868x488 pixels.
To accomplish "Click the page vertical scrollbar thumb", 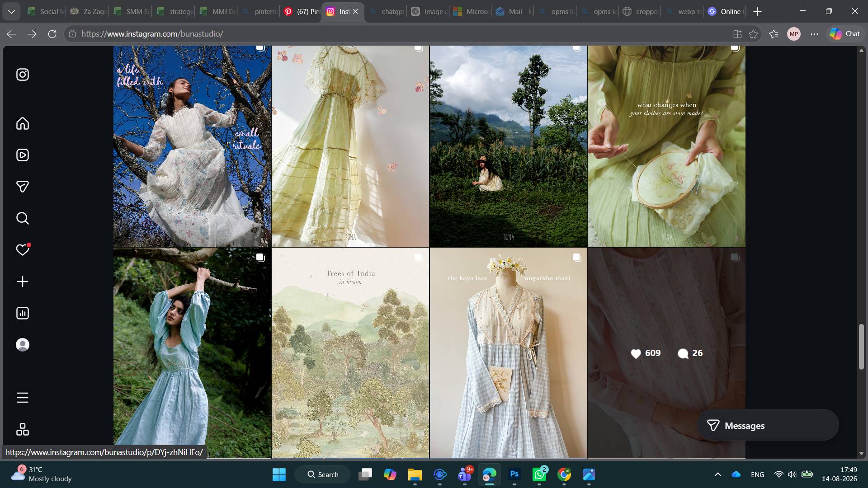I will coord(861,347).
